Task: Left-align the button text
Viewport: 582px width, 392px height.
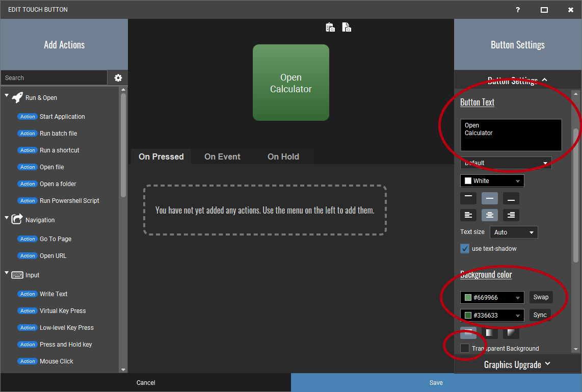Action: tap(468, 215)
